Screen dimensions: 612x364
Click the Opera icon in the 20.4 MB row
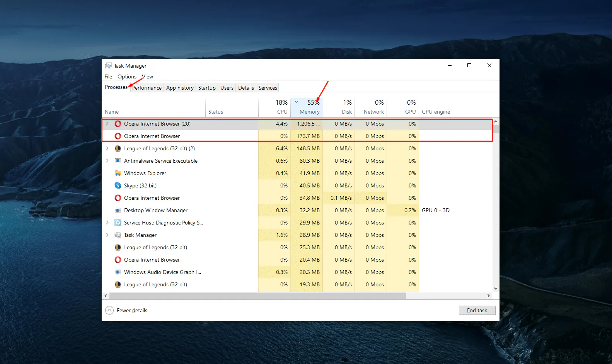(118, 260)
